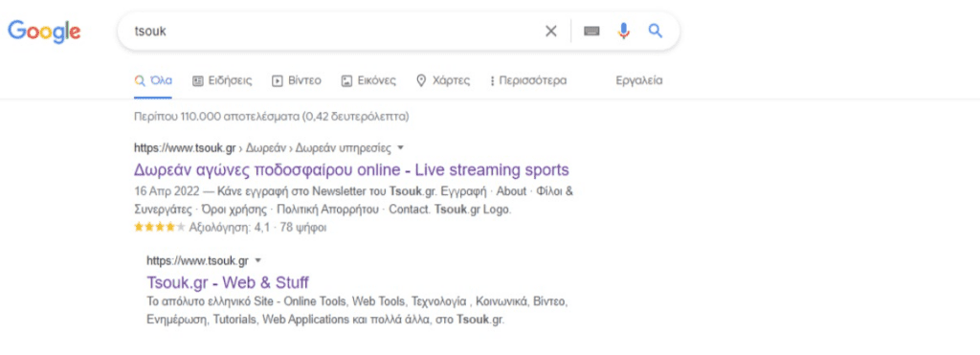This screenshot has width=980, height=355.
Task: Open the Tsouk.gr - Web & Stuff result
Action: (228, 282)
